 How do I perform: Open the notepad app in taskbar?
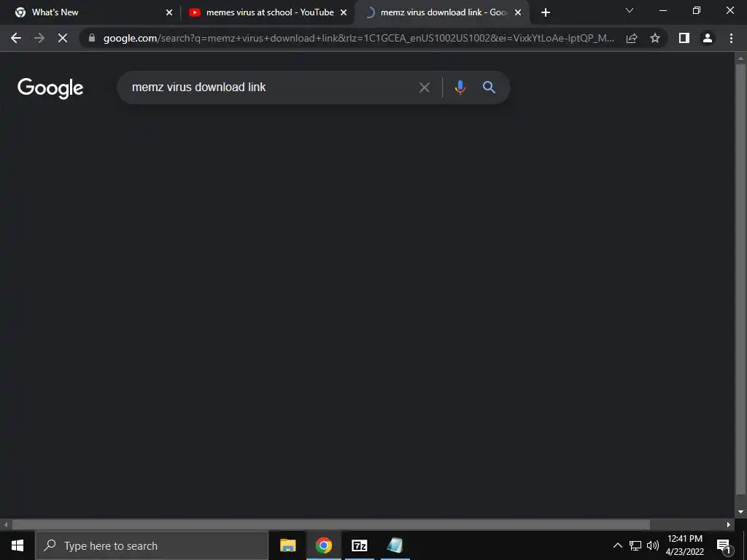[395, 545]
